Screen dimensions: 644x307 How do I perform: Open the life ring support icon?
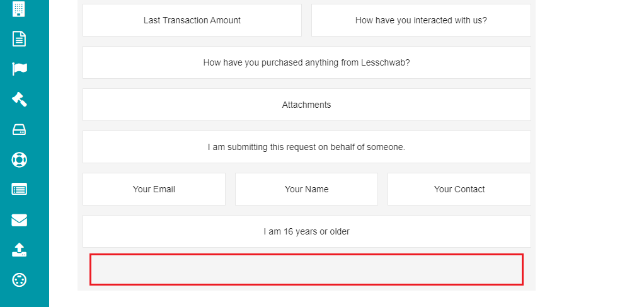coord(20,159)
